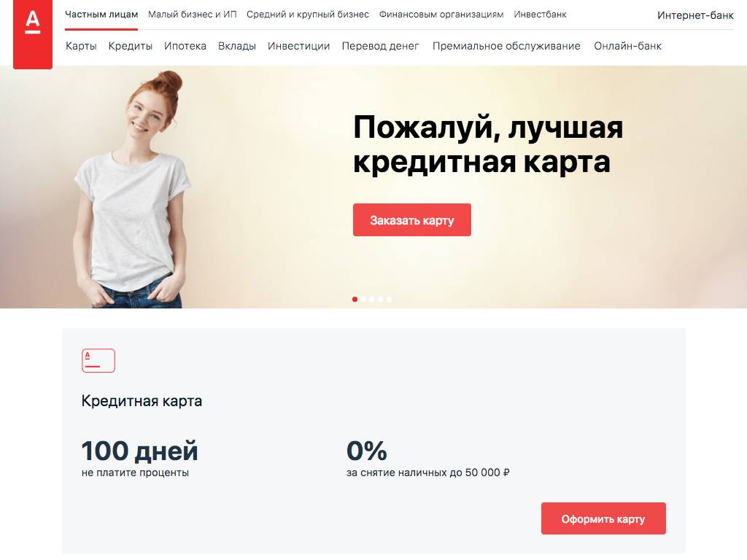The height and width of the screenshot is (560, 747).
Task: Switch to Малый бизнес и ИП tab
Action: (193, 15)
